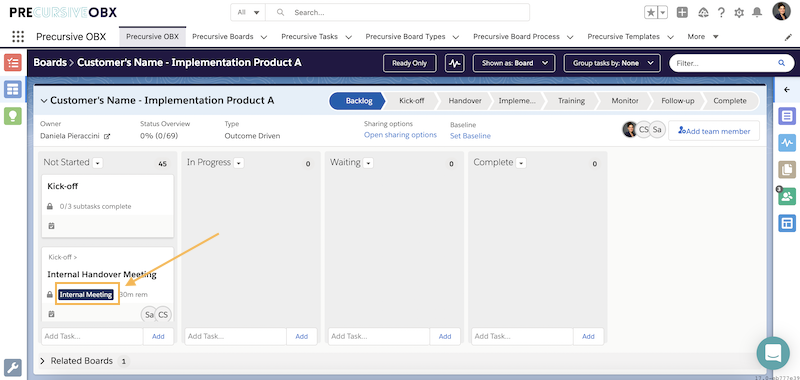The height and width of the screenshot is (380, 800).
Task: Click the Add Task field in In Progress column
Action: coord(235,337)
